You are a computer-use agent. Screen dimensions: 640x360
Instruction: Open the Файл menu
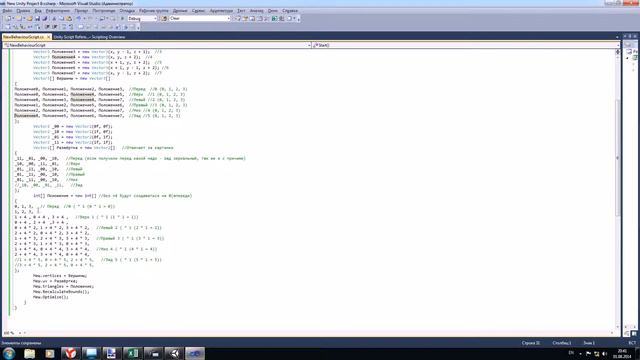(7, 11)
